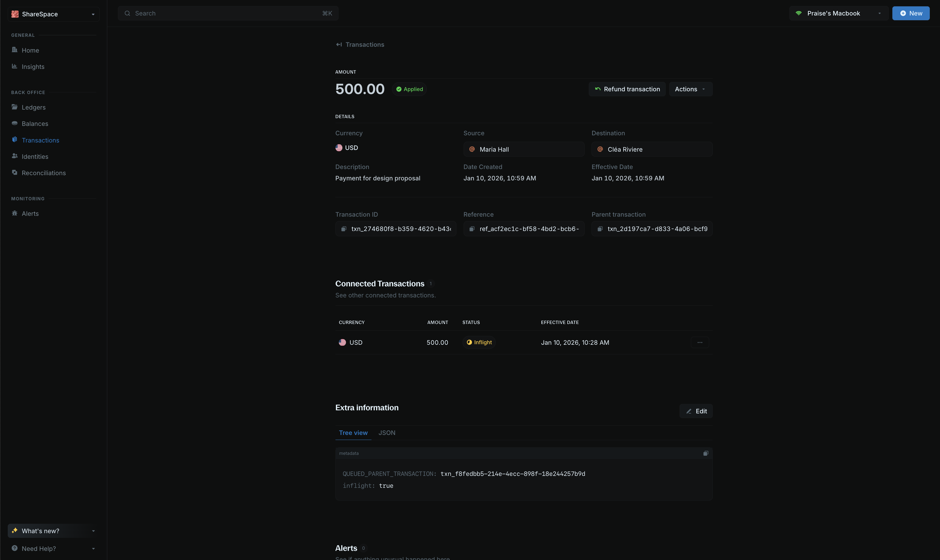Open the connected transaction's three-dot menu

pos(699,343)
